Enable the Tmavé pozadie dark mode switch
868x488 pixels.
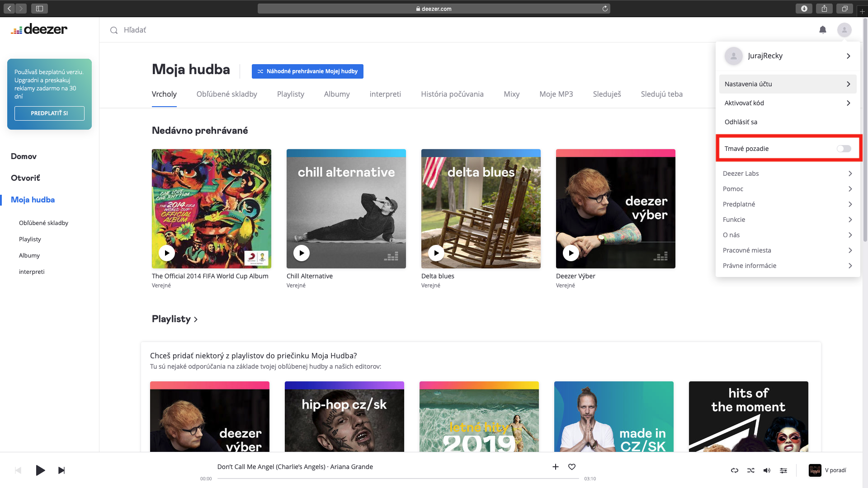point(844,149)
